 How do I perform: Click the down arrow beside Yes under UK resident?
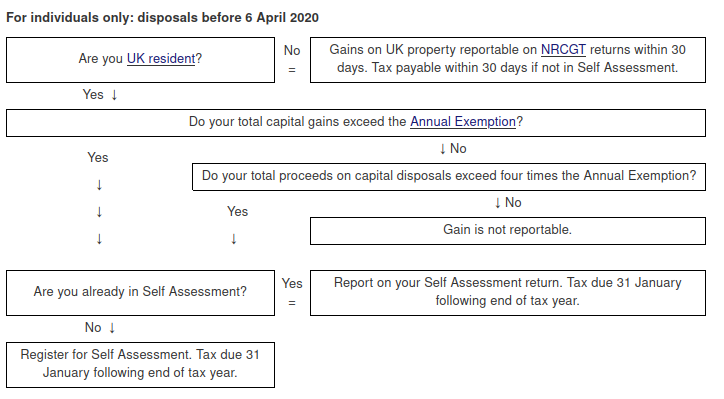point(115,95)
